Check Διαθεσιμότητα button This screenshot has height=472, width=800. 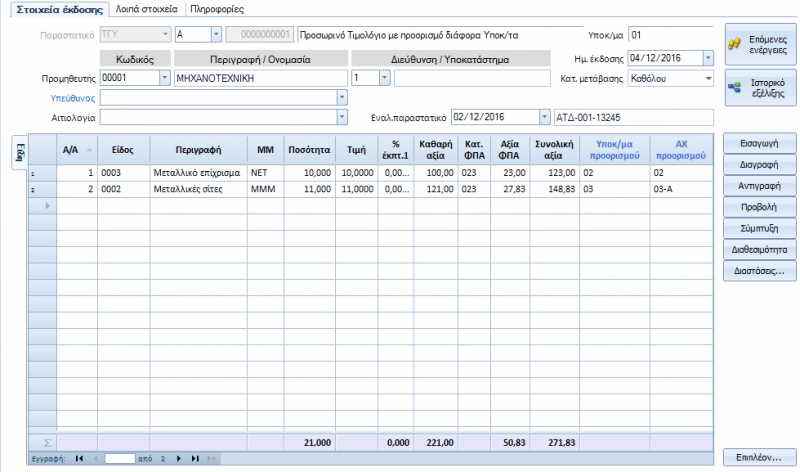pyautogui.click(x=759, y=250)
